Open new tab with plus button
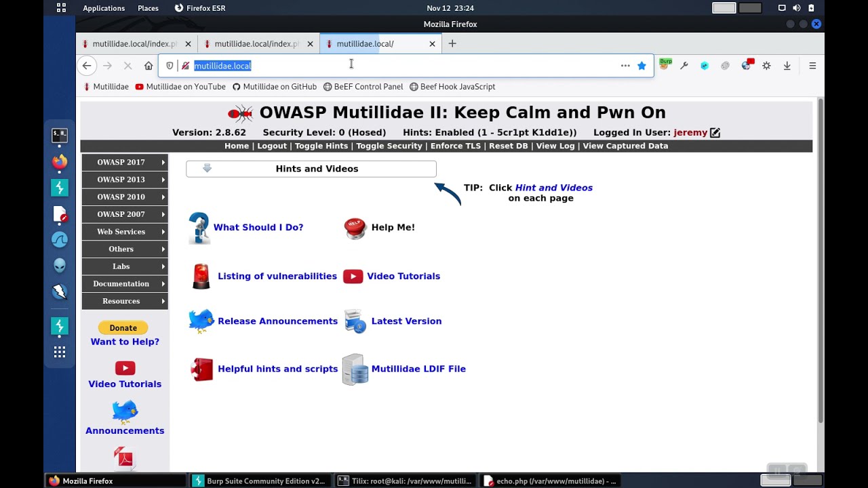The width and height of the screenshot is (868, 488). click(x=452, y=43)
